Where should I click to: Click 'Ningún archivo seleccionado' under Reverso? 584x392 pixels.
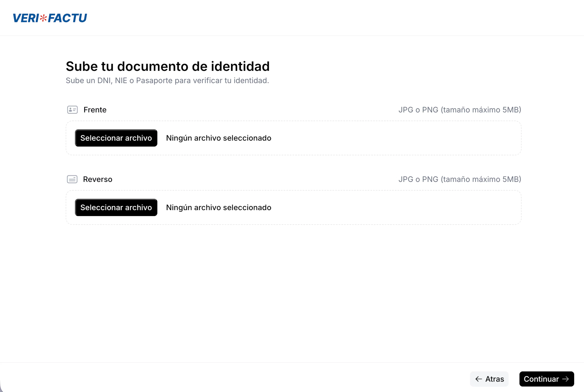tap(218, 207)
